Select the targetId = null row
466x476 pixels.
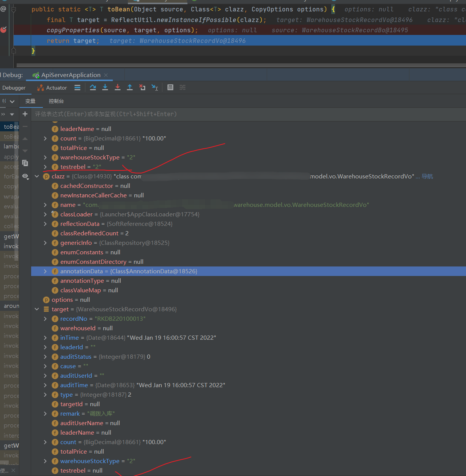(249, 404)
